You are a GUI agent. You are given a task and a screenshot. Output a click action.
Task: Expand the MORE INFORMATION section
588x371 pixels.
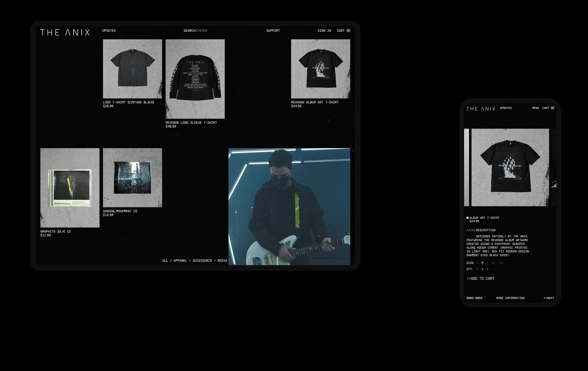(x=510, y=298)
